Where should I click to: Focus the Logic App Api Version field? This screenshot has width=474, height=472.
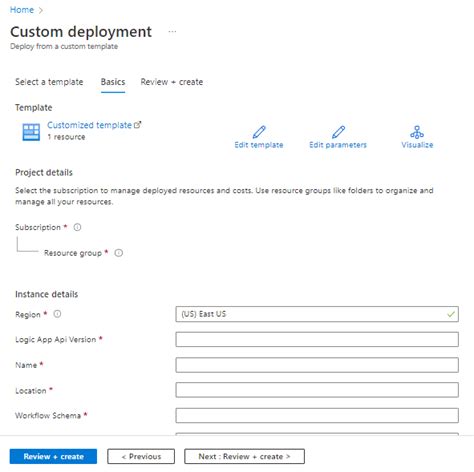tap(317, 339)
